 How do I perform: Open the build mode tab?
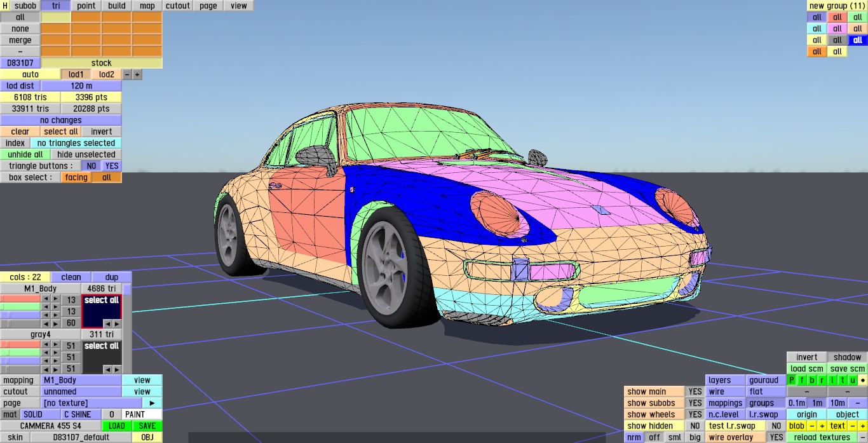117,6
